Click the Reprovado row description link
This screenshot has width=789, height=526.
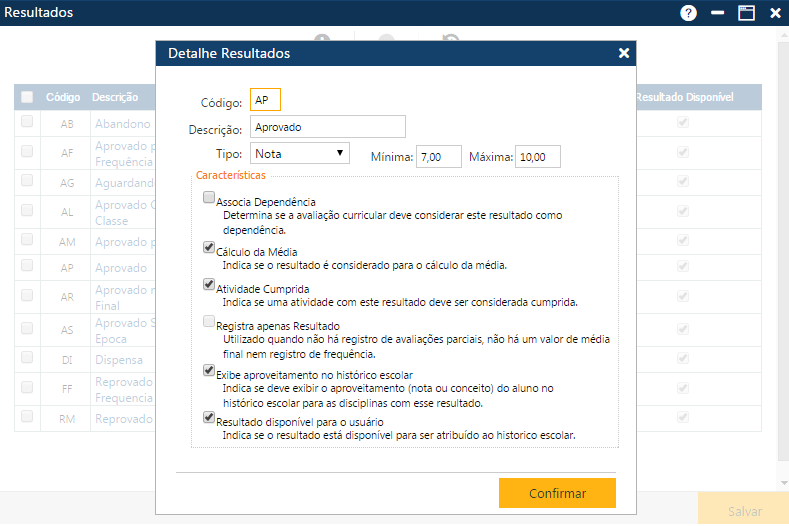[122, 419]
